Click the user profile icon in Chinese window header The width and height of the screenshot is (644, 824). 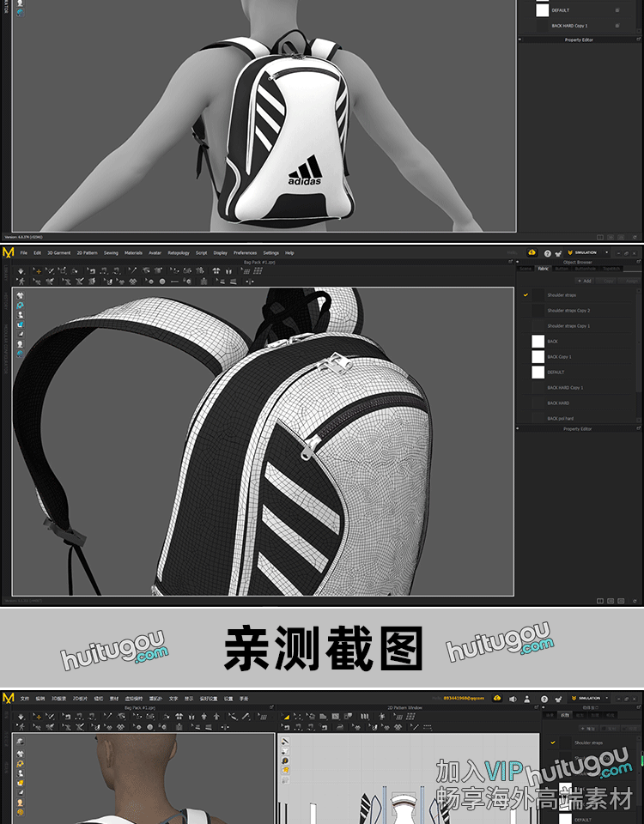[x=526, y=699]
